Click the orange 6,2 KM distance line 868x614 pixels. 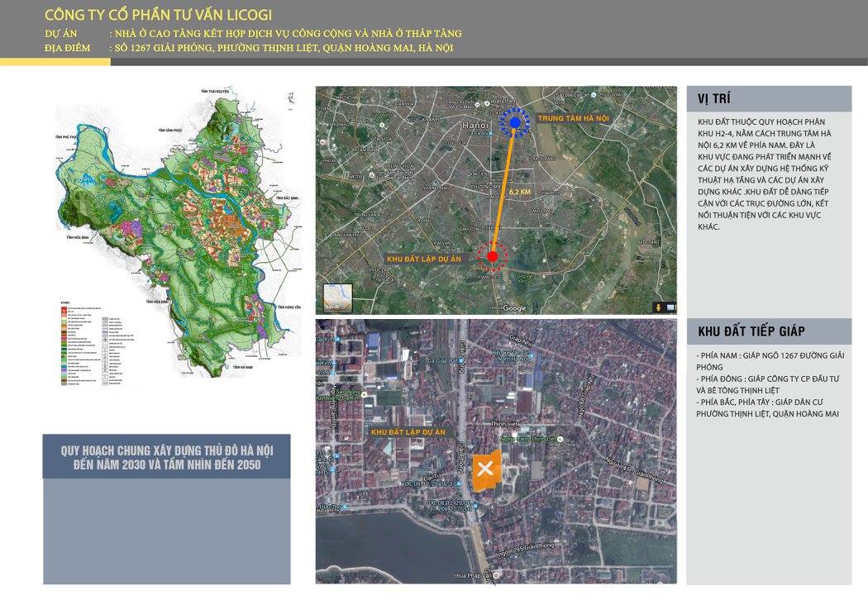pos(503,190)
